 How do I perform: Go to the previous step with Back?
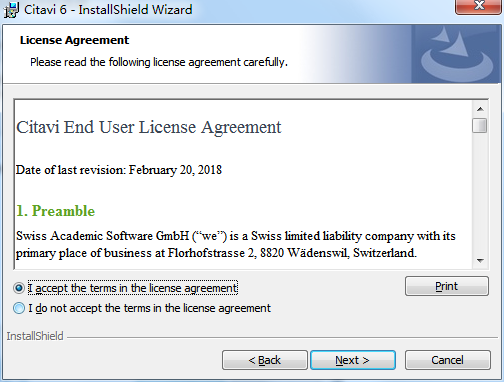click(x=265, y=360)
